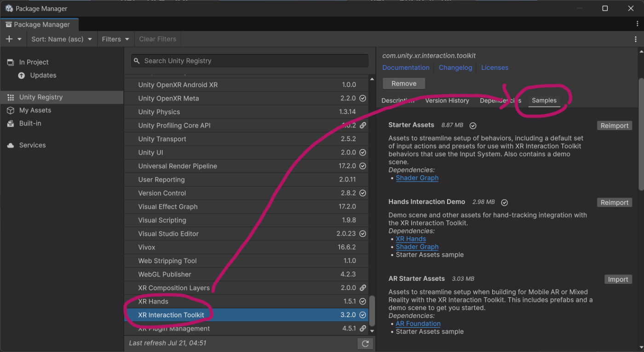Screen dimensions: 644x352
Task: Select Visual Effect Graph package
Action: 247,207
